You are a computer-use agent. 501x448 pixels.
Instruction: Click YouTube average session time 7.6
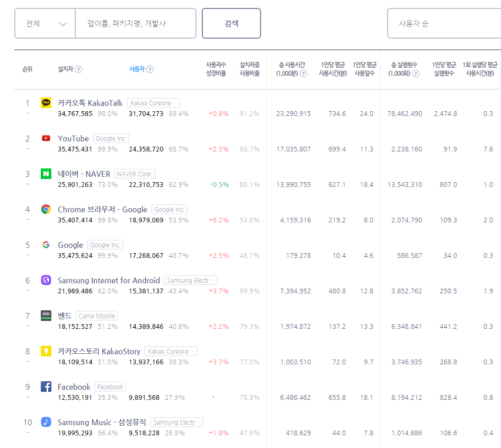coord(488,149)
